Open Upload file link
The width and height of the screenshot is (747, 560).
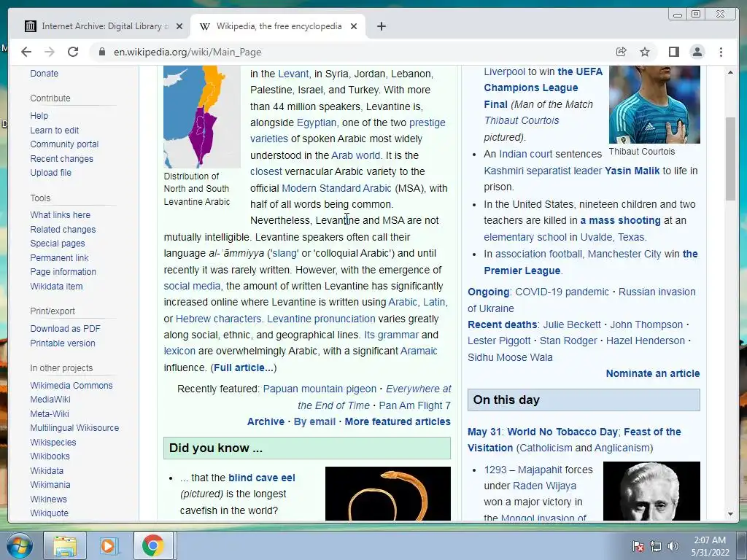[x=50, y=173]
